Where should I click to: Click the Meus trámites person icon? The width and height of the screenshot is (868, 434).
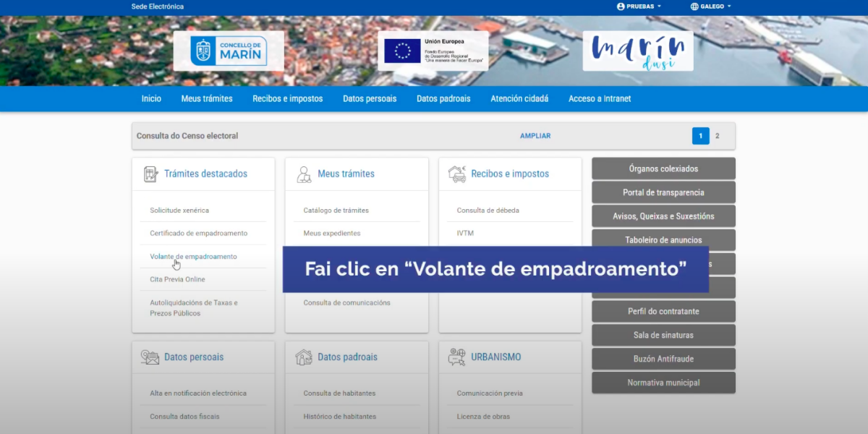point(304,174)
